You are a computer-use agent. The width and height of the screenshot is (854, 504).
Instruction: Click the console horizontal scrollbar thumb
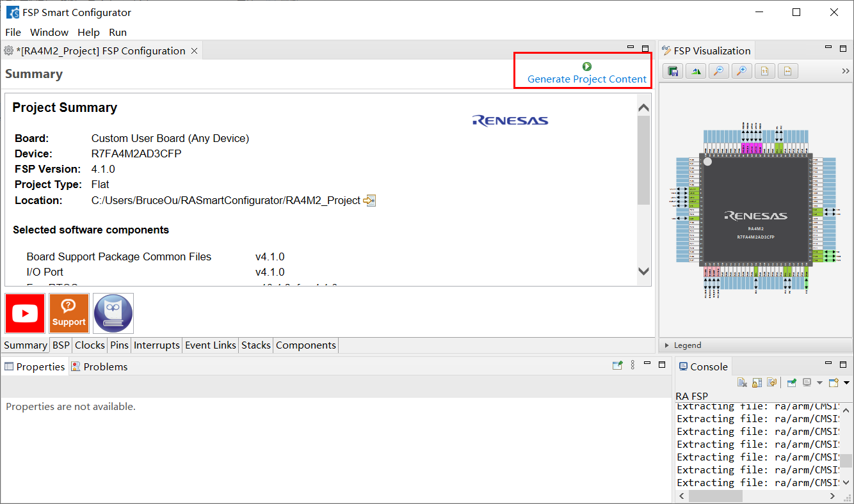tap(716, 496)
